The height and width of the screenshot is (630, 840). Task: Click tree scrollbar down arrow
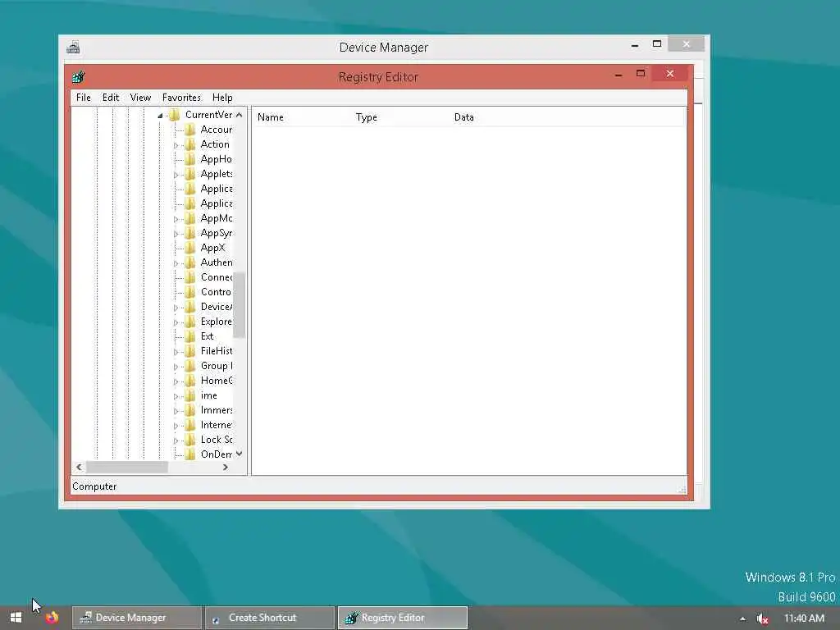tap(239, 454)
